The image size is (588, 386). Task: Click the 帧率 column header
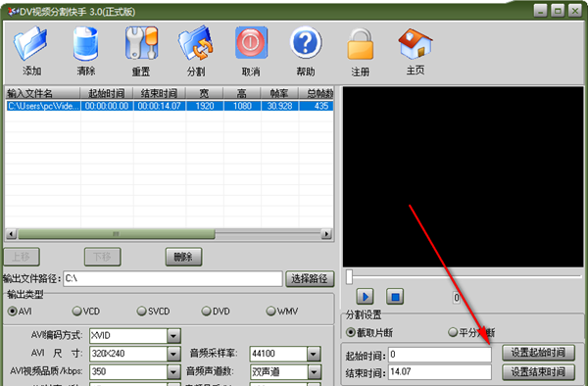coord(279,93)
